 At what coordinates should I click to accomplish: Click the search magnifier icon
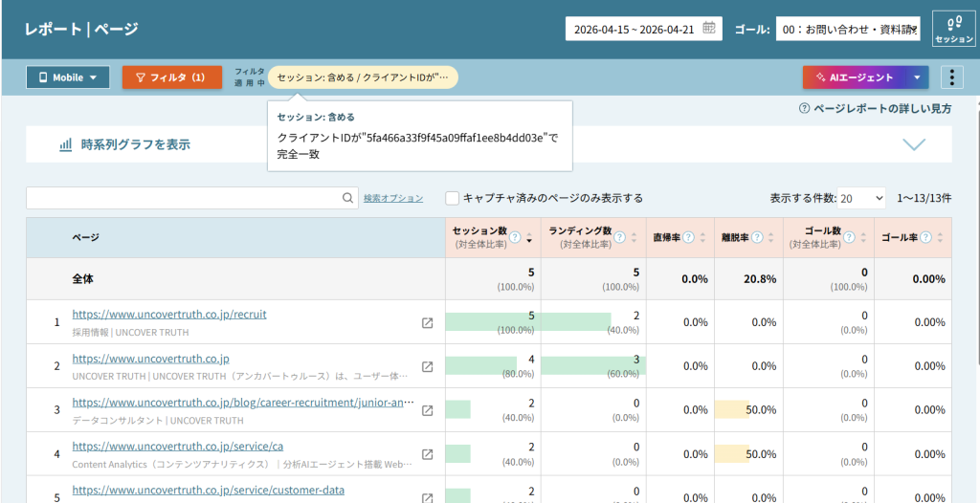[x=348, y=198]
